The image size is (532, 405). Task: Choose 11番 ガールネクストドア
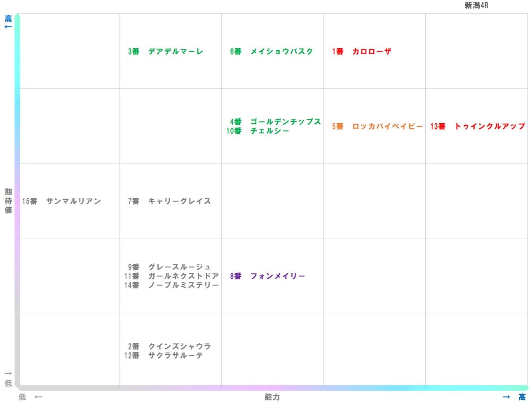171,276
